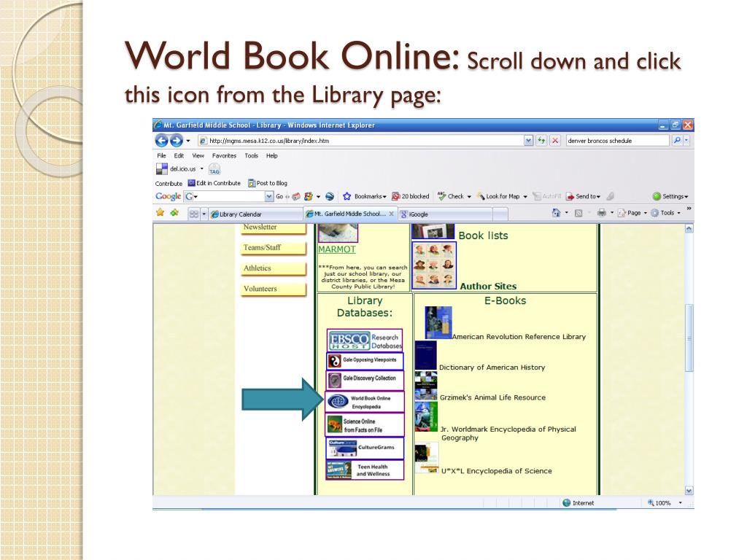Click the Athletics sidebar button
The width and height of the screenshot is (747, 560).
click(274, 268)
